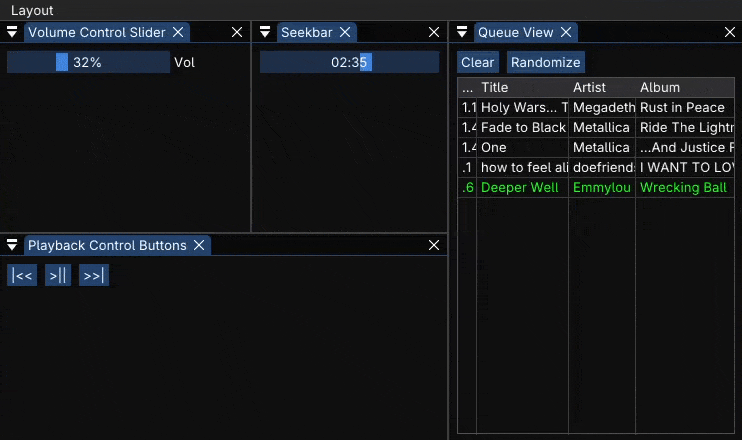Close the Queue View dock panel
Viewport: 742px width, 440px height.
click(730, 32)
